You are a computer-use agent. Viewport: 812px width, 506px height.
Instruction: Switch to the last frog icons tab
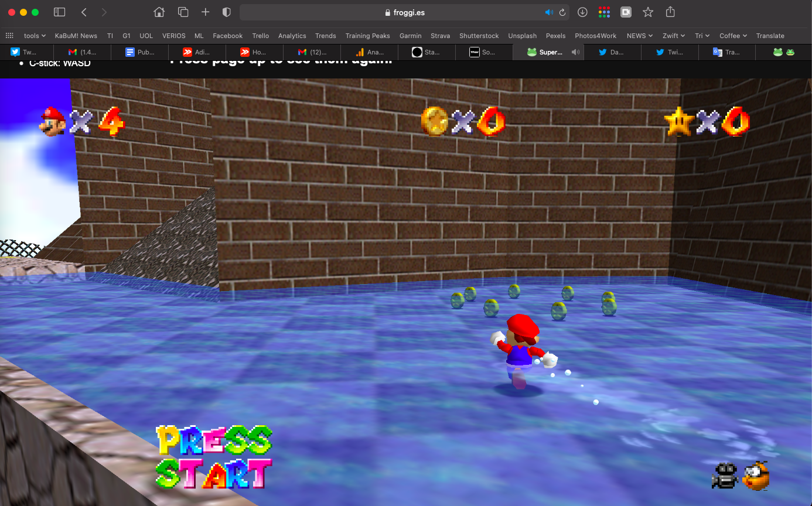click(784, 52)
